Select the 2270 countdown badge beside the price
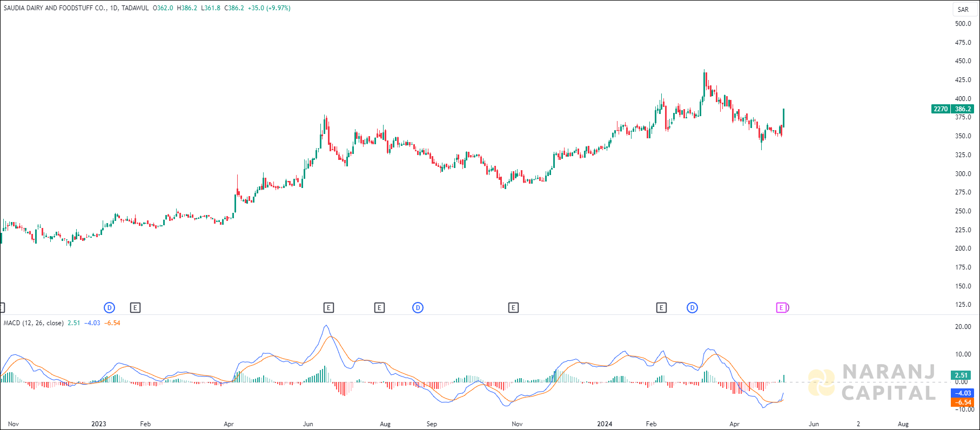This screenshot has width=980, height=430. (941, 109)
